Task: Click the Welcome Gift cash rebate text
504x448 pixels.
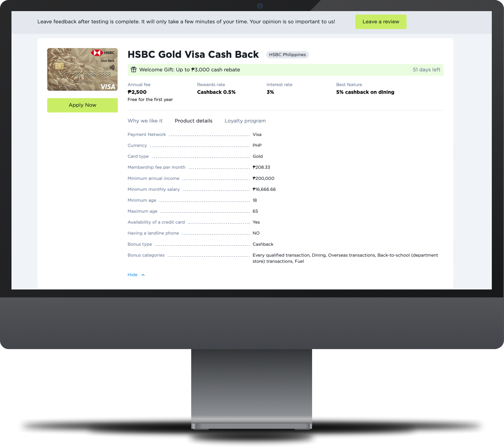Action: tap(189, 70)
